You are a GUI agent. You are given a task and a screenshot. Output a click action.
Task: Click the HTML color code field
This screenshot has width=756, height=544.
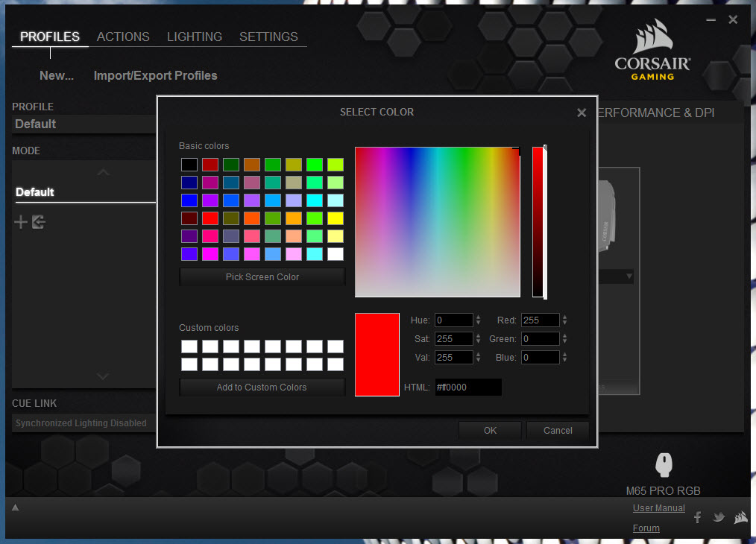tap(468, 387)
